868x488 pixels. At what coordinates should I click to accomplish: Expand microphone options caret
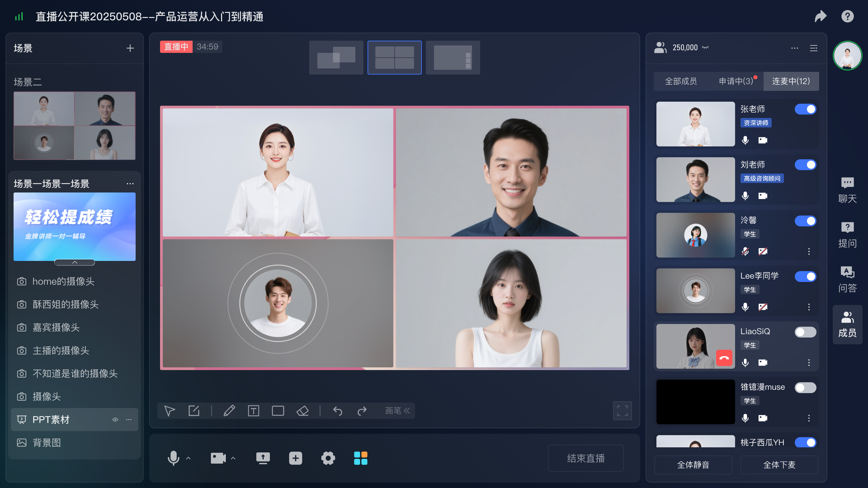pyautogui.click(x=189, y=458)
